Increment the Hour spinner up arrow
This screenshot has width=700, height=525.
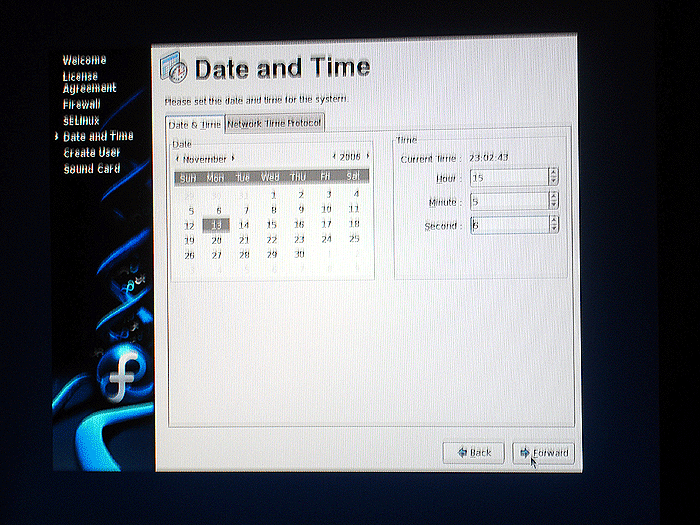554,172
